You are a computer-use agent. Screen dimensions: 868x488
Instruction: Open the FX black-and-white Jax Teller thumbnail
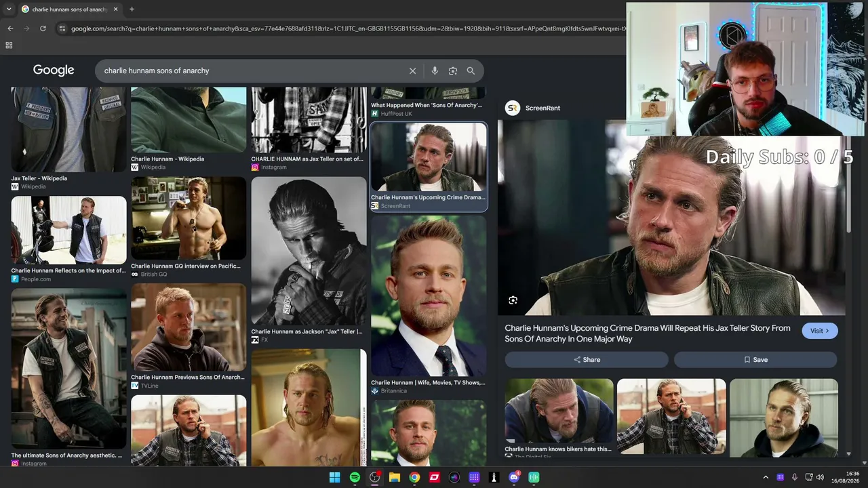309,251
